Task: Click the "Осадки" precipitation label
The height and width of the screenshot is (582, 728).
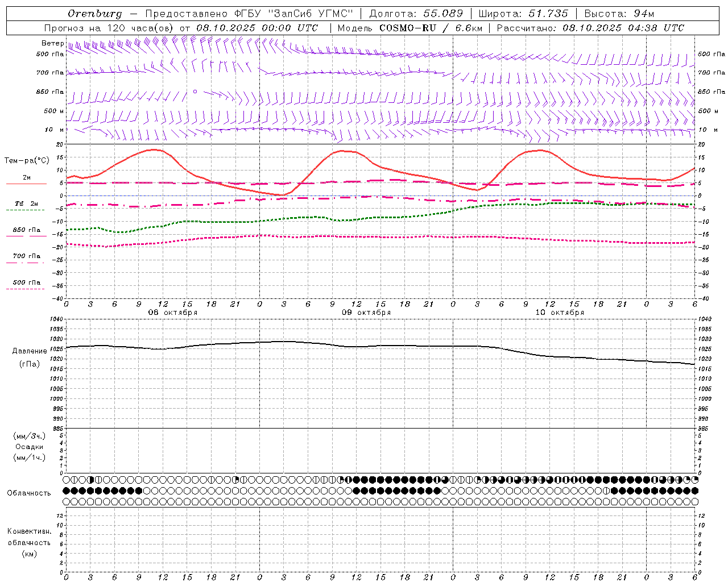Action: pos(30,447)
